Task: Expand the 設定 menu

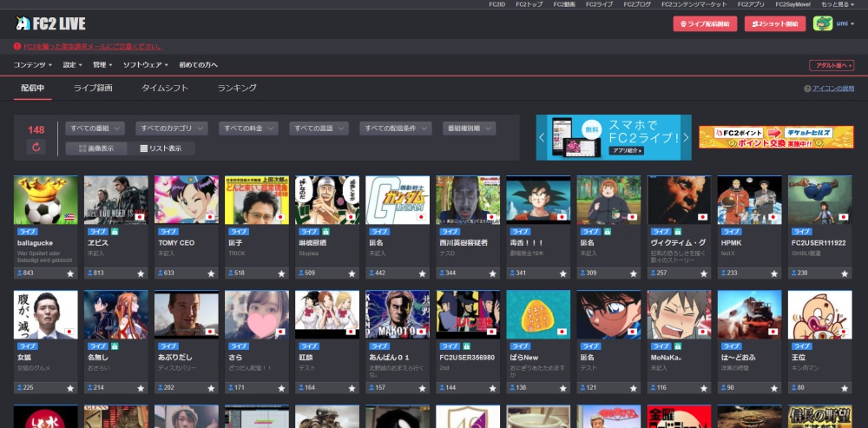Action: click(73, 65)
